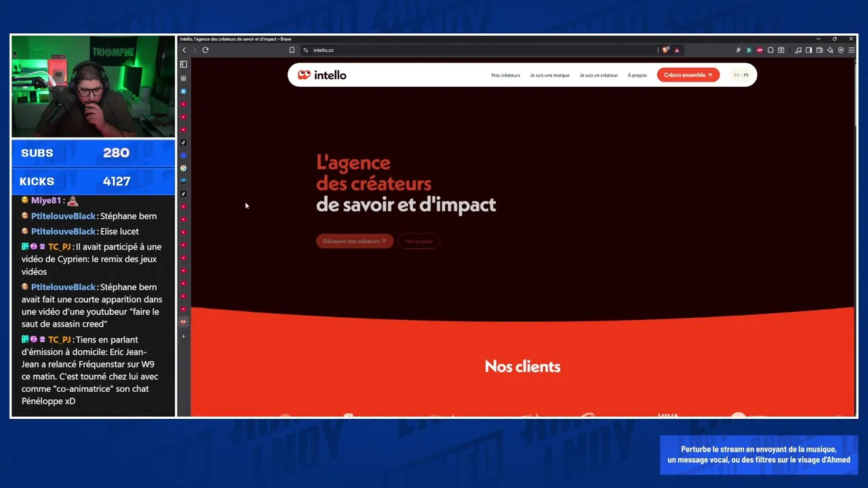Open the green D extension icon
This screenshot has width=868, height=488.
pos(749,50)
